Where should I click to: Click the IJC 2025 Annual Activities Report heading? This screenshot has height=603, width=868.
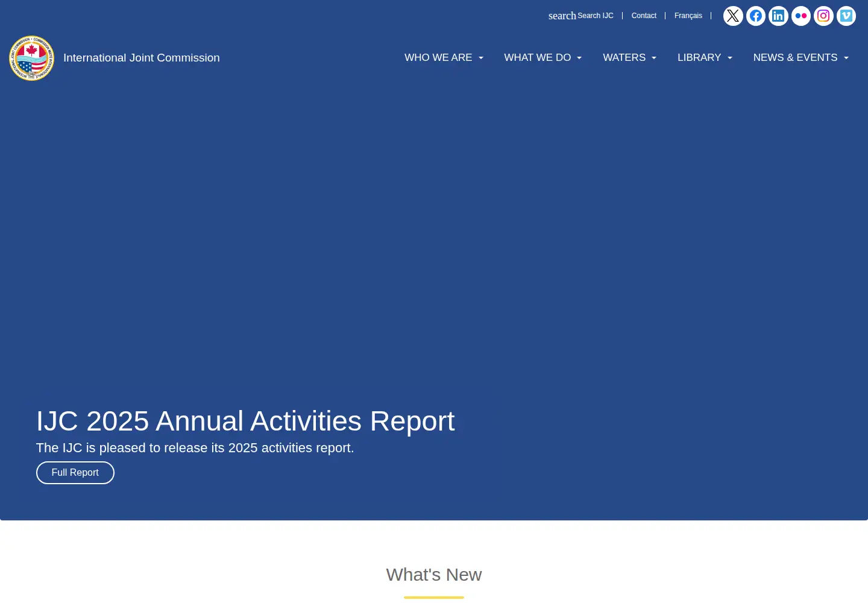click(x=245, y=421)
